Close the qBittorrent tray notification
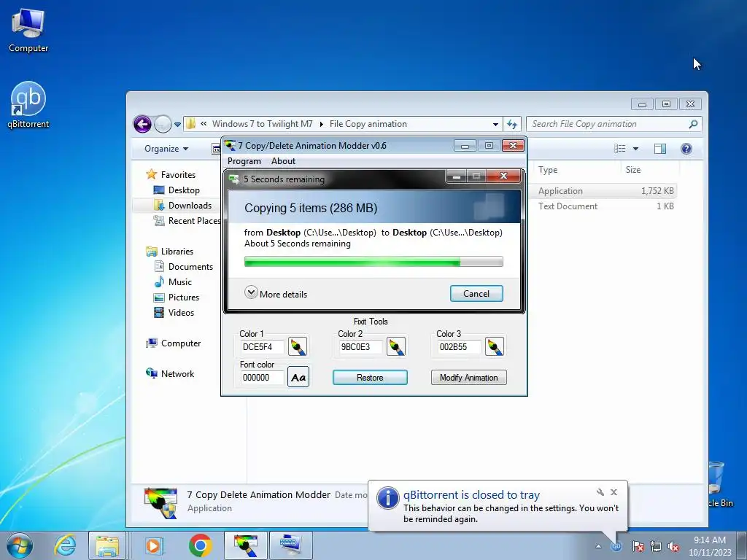The height and width of the screenshot is (560, 747). tap(614, 492)
